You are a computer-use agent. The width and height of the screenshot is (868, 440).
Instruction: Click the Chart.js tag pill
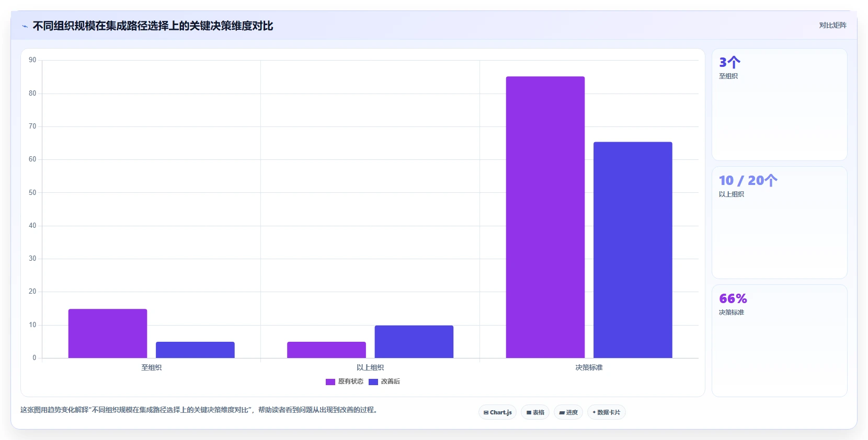497,412
